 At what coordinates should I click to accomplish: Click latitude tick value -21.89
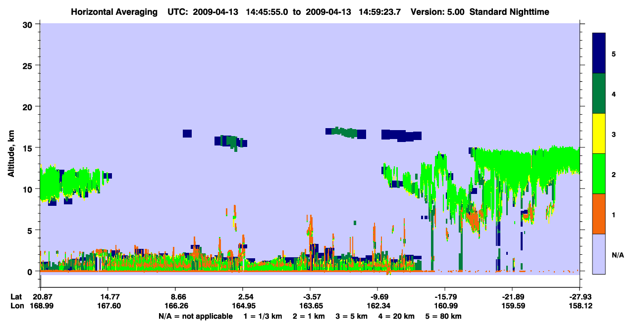[x=512, y=297]
